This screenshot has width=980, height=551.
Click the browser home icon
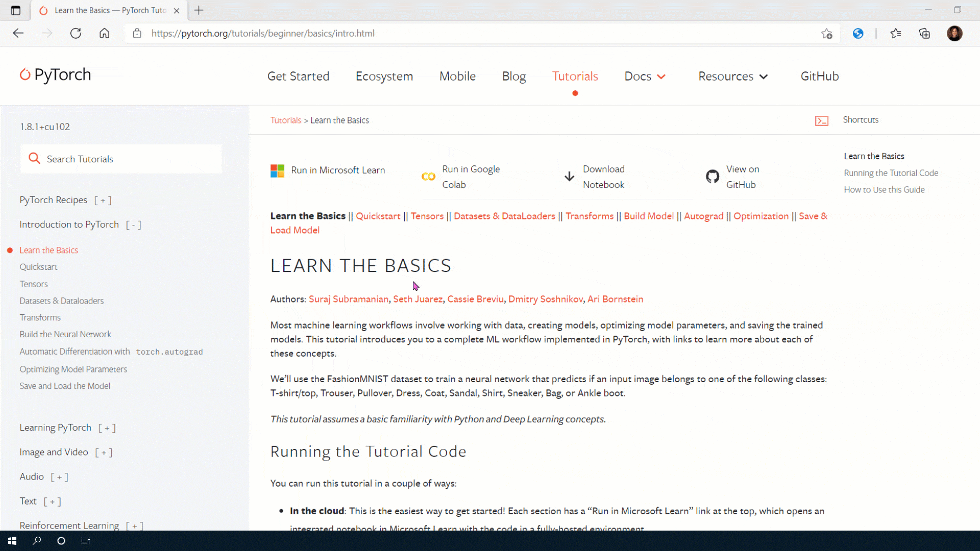pos(104,33)
